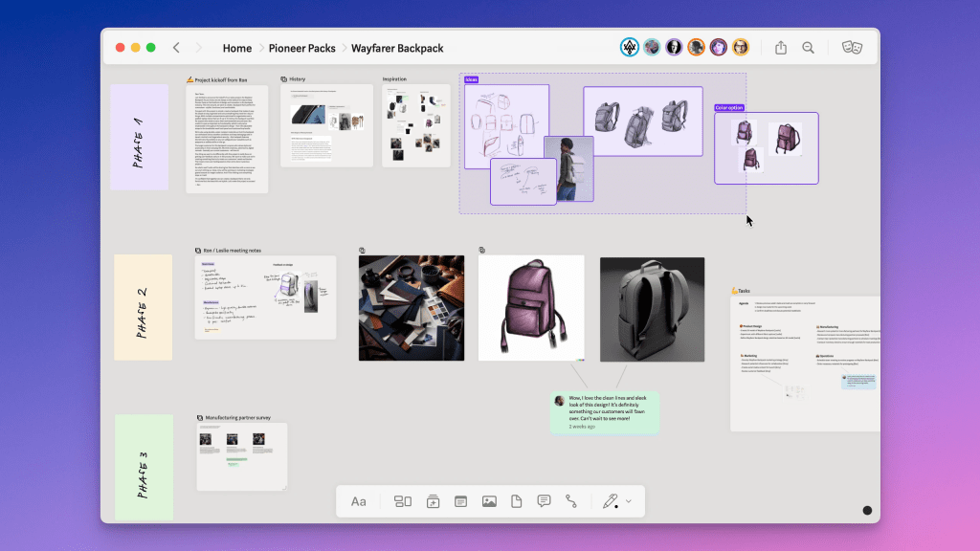Add a comment with speech bubble icon

(544, 501)
